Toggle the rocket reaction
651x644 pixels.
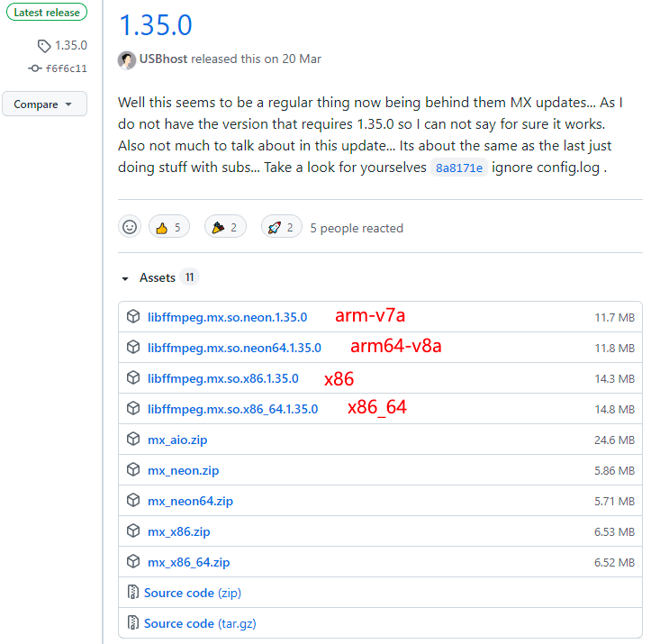point(282,228)
